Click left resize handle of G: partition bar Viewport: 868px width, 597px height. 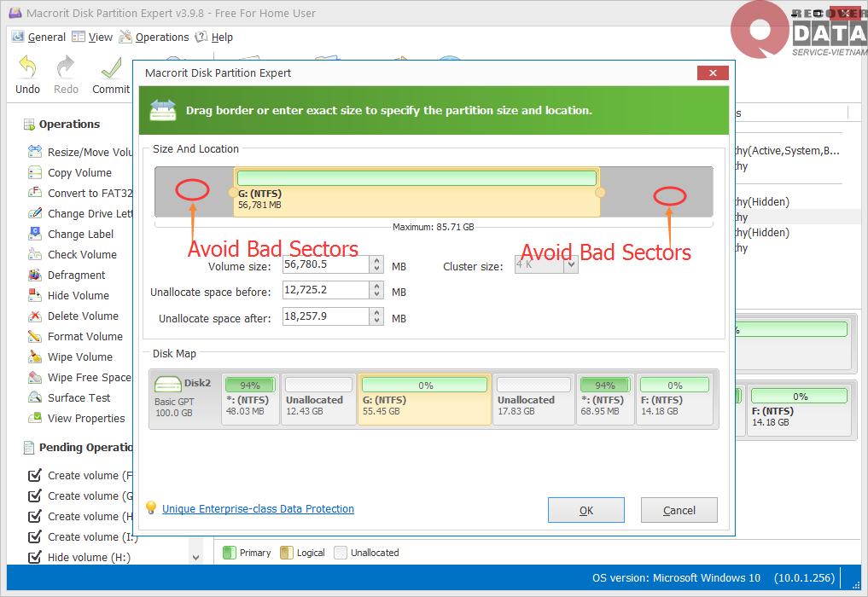pos(232,193)
